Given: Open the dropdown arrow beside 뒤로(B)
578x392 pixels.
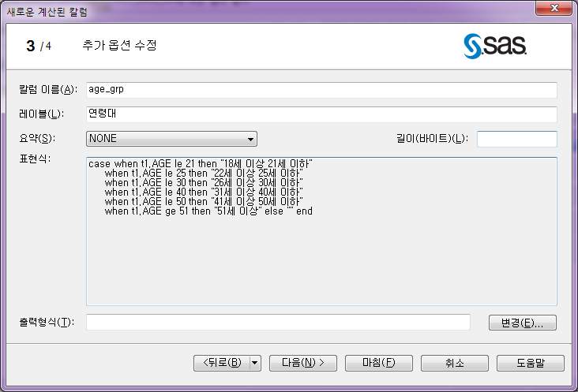Looking at the screenshot, I should pyautogui.click(x=255, y=363).
